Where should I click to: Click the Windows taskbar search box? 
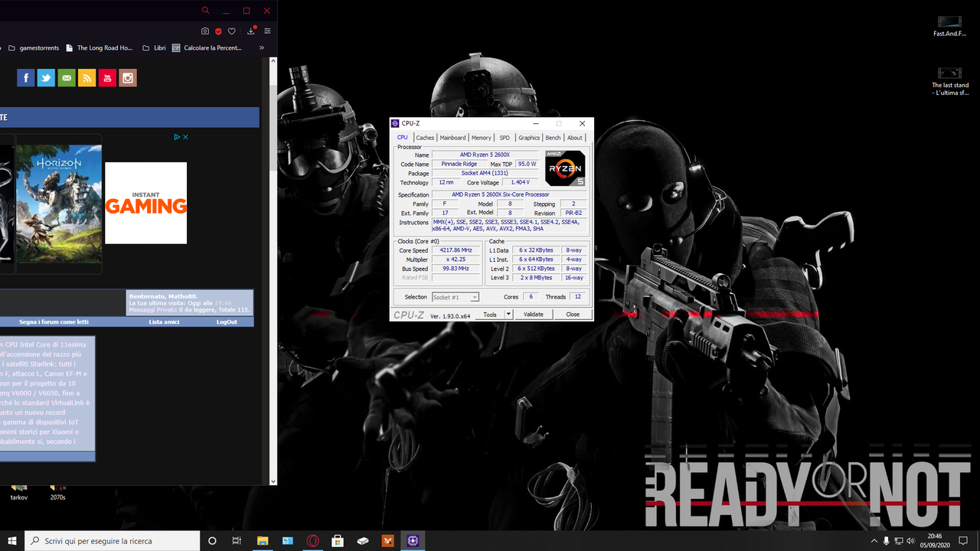tap(113, 541)
